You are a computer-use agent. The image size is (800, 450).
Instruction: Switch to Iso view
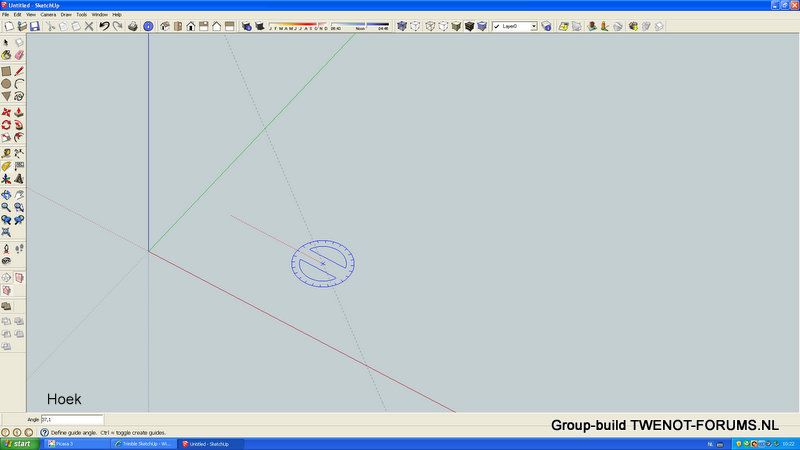[165, 26]
